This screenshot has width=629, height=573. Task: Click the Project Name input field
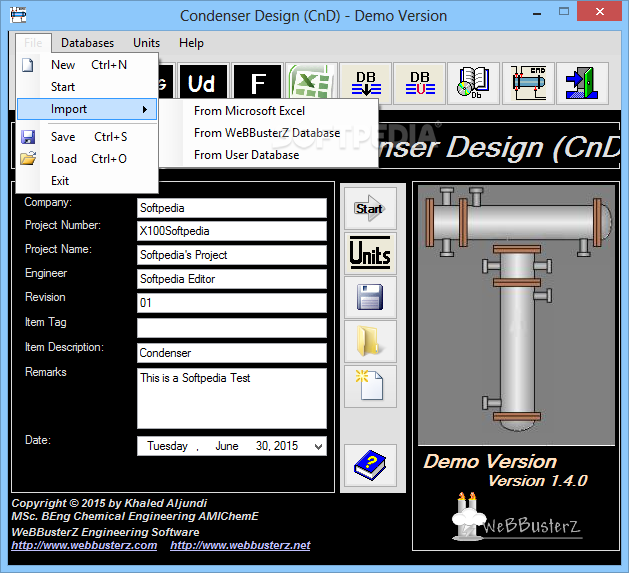(232, 255)
